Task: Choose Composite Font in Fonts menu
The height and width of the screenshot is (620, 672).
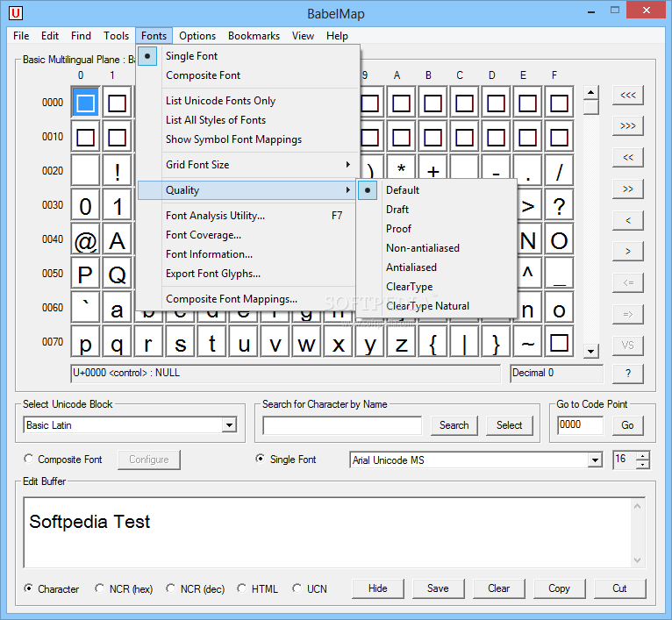Action: [x=247, y=75]
